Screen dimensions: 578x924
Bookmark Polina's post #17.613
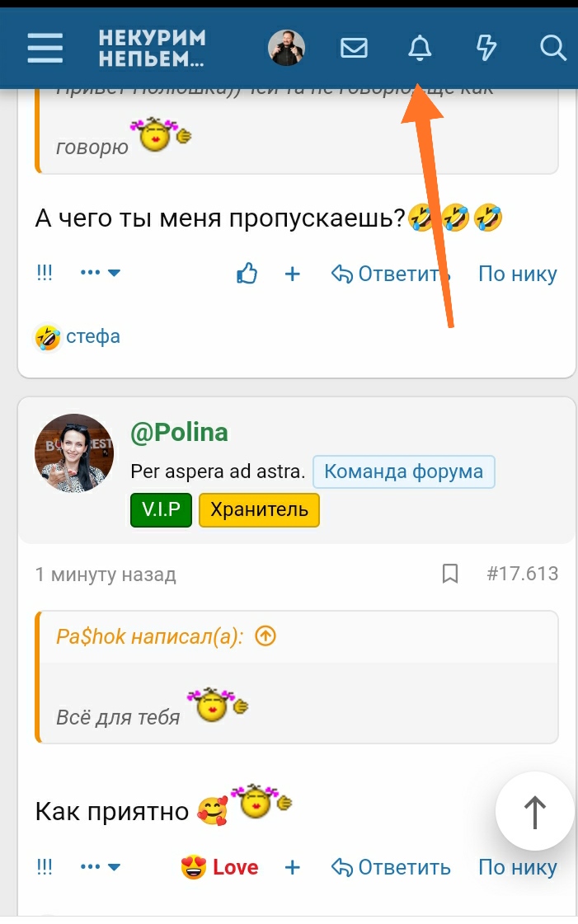coord(450,574)
